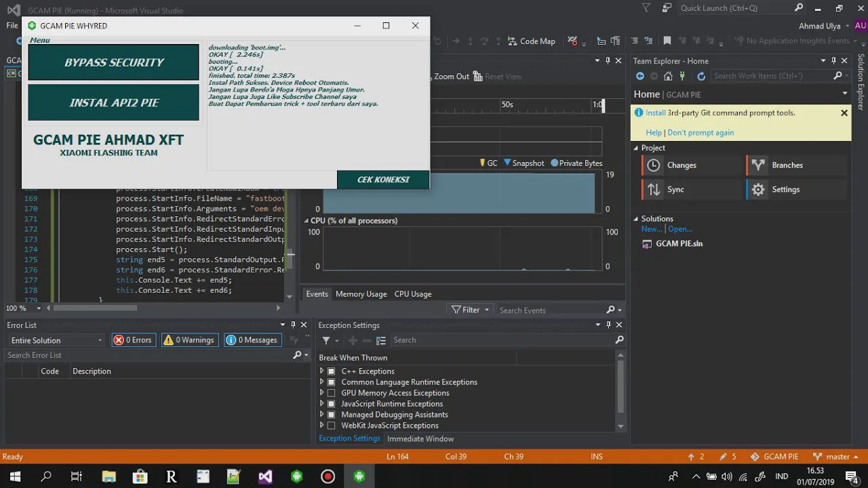Open the Events Filter dropdown
Image resolution: width=868 pixels, height=488 pixels.
click(470, 310)
